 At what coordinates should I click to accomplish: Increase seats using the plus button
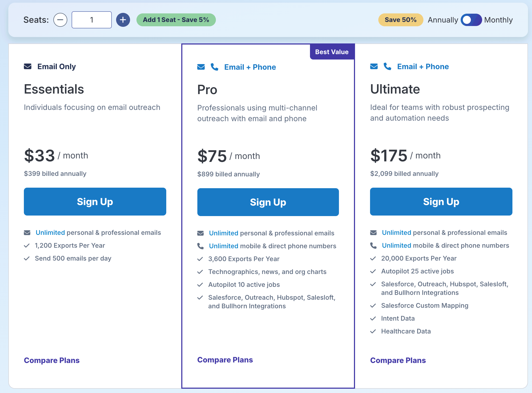tap(123, 20)
